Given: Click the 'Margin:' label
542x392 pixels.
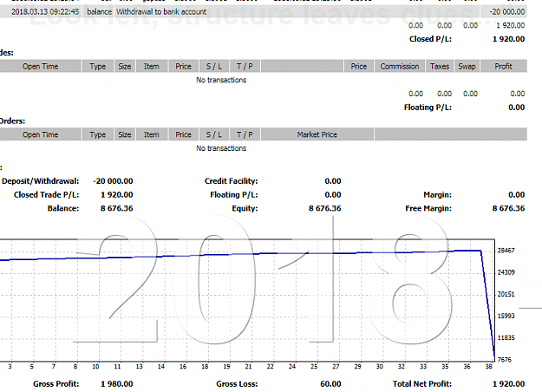Looking at the screenshot, I should pyautogui.click(x=437, y=195).
